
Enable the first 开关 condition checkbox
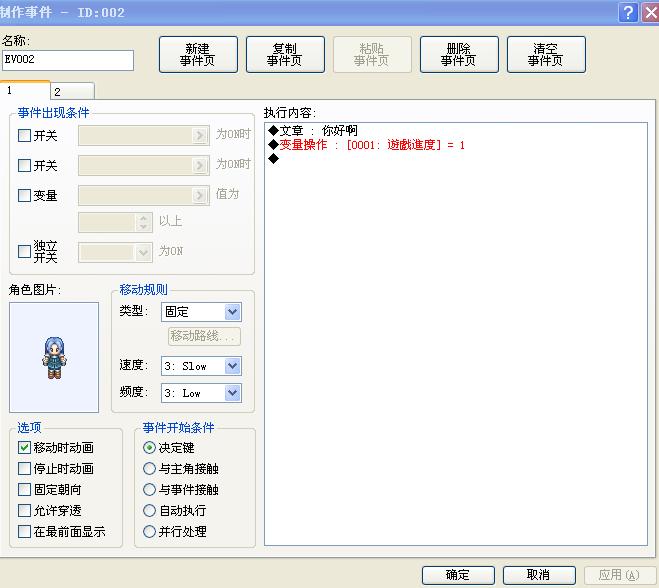pos(24,136)
